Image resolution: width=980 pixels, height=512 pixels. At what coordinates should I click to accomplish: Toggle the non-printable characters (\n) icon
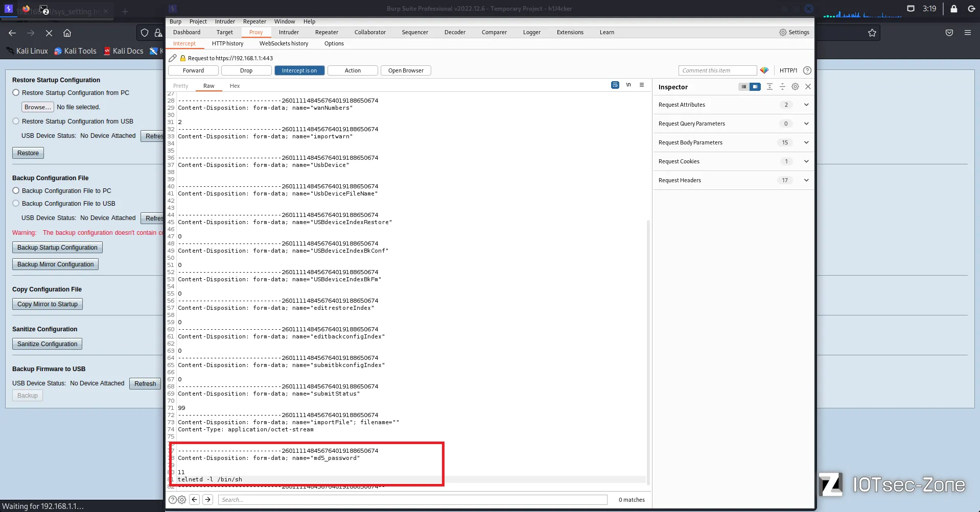click(628, 85)
